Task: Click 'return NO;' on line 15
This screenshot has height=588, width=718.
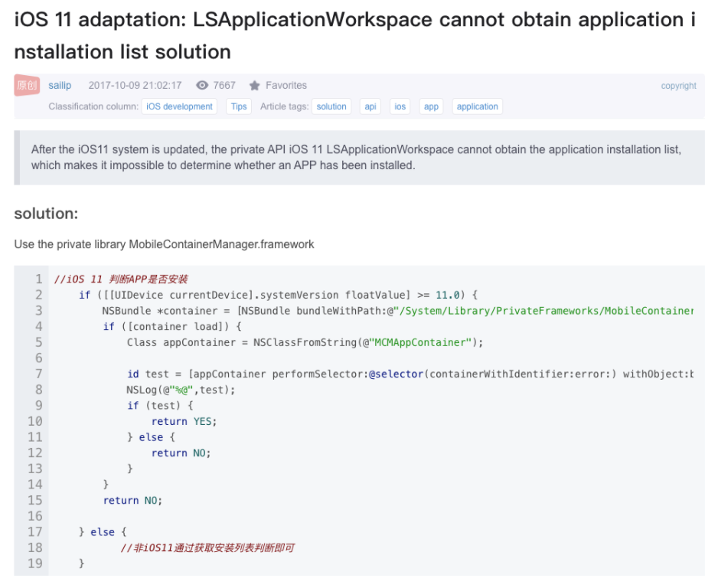Action: [132, 501]
